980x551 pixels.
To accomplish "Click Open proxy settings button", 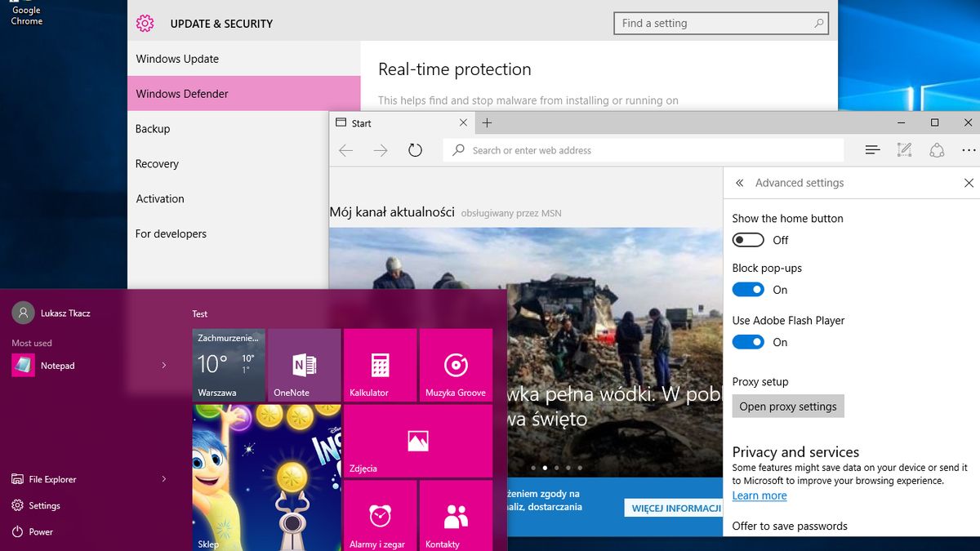I will point(788,407).
